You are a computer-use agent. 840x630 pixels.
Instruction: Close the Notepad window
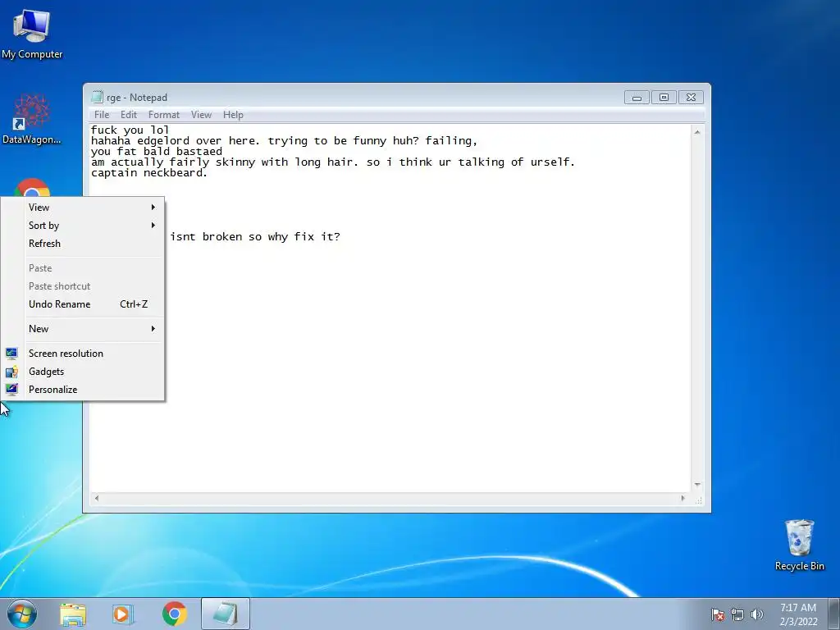tap(691, 98)
